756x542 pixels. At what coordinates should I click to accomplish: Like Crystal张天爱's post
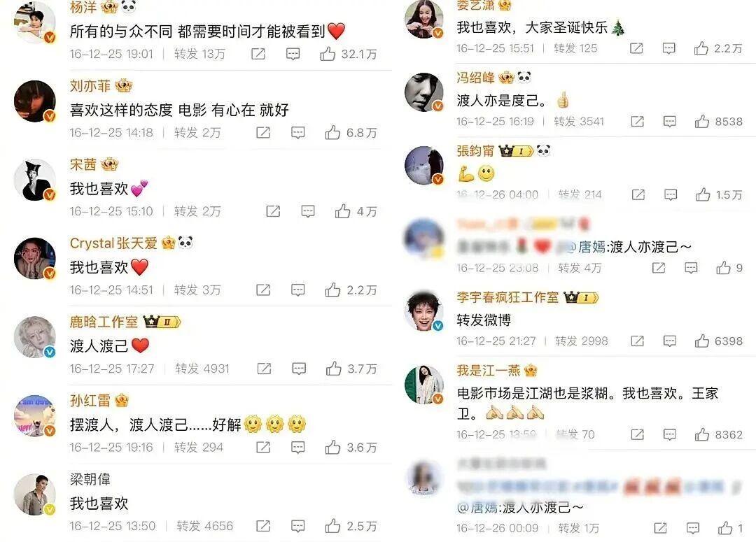pos(332,290)
